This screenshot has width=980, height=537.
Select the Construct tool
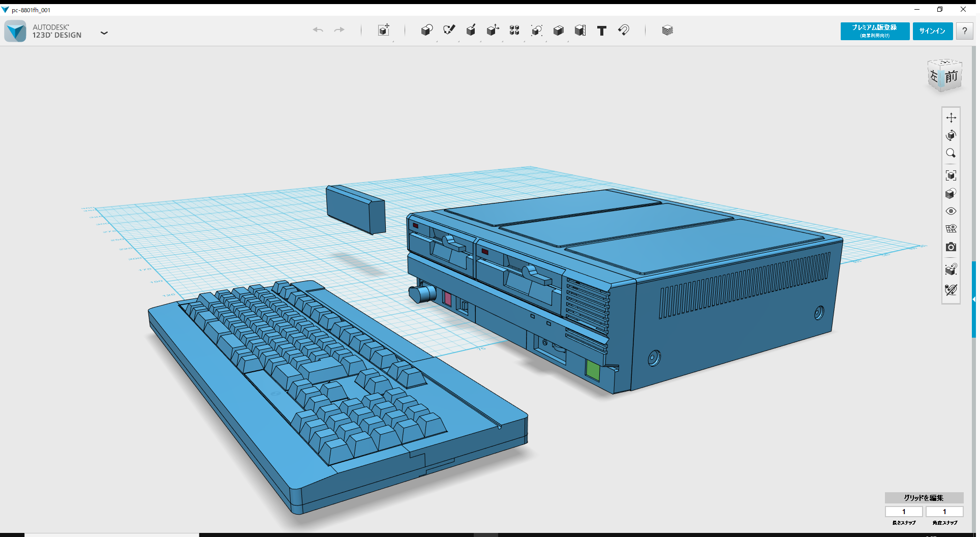click(471, 31)
